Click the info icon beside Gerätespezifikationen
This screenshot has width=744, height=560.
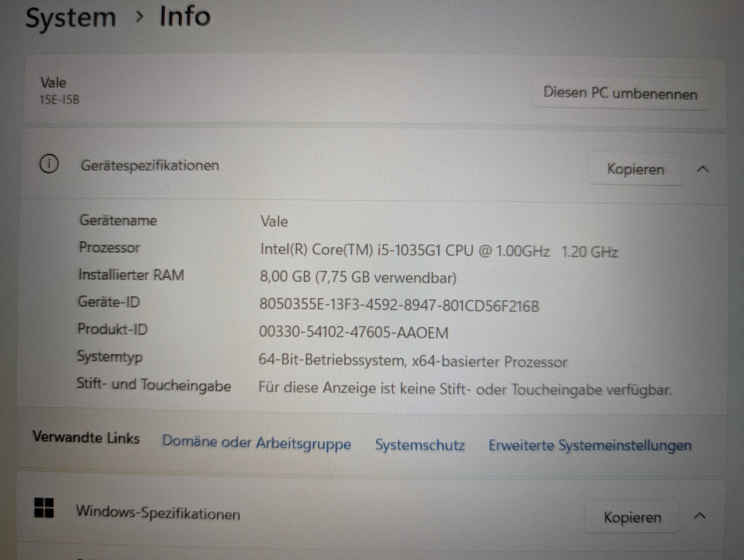coord(49,164)
